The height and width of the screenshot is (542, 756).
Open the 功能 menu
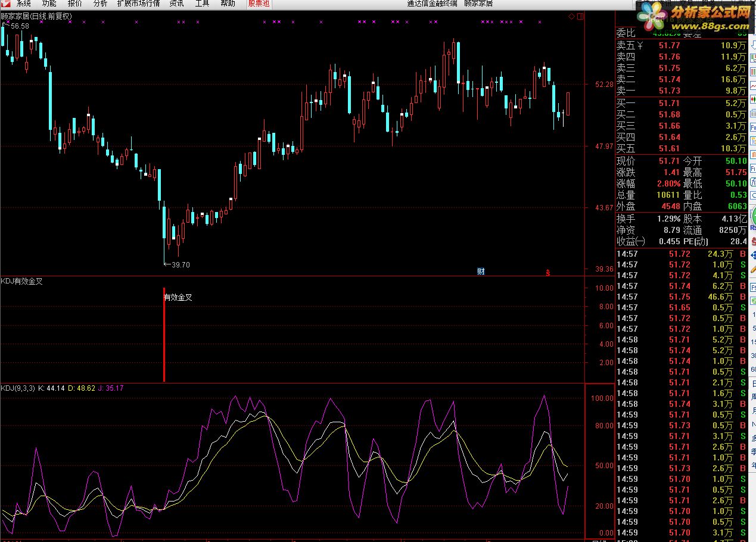point(49,4)
